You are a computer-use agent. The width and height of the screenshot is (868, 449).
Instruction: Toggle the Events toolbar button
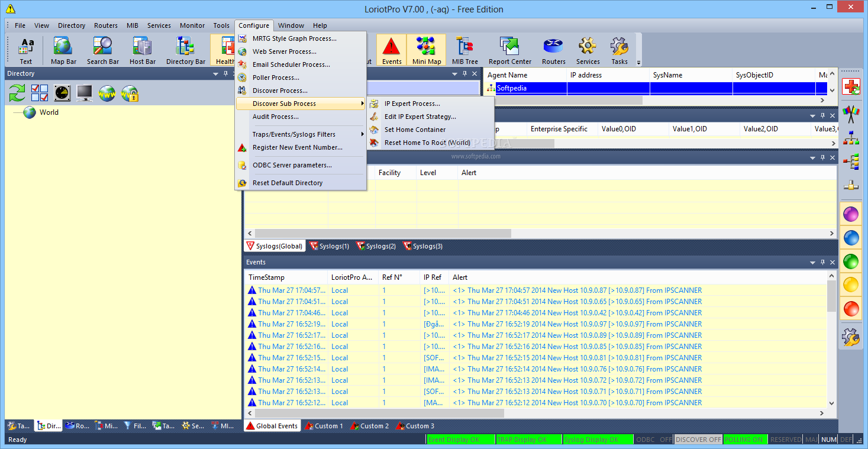(392, 50)
